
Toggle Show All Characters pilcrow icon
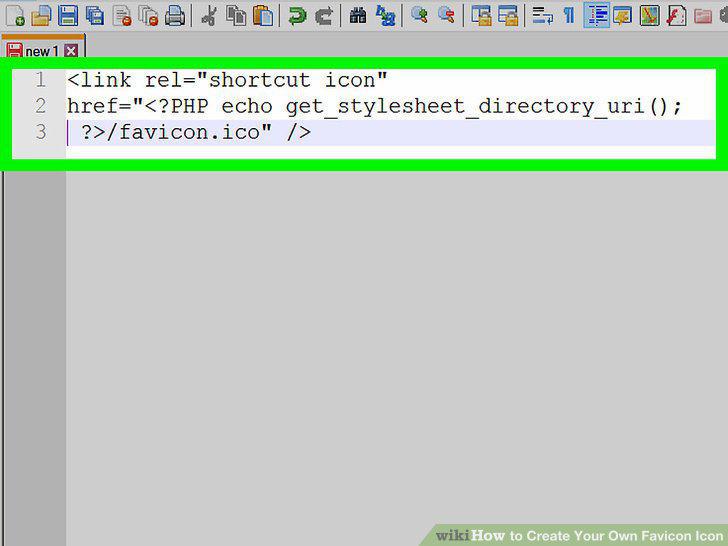tap(569, 15)
